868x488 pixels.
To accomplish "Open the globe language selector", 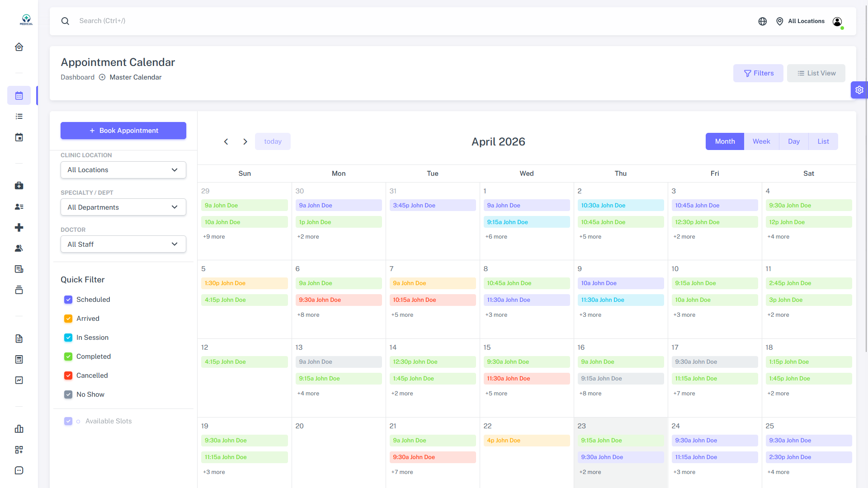I will click(x=763, y=21).
